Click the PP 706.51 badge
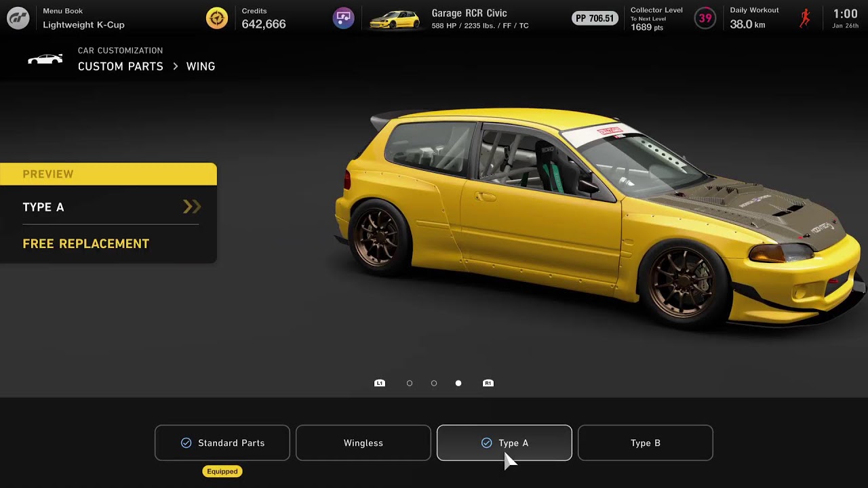The width and height of the screenshot is (868, 488). (x=595, y=18)
